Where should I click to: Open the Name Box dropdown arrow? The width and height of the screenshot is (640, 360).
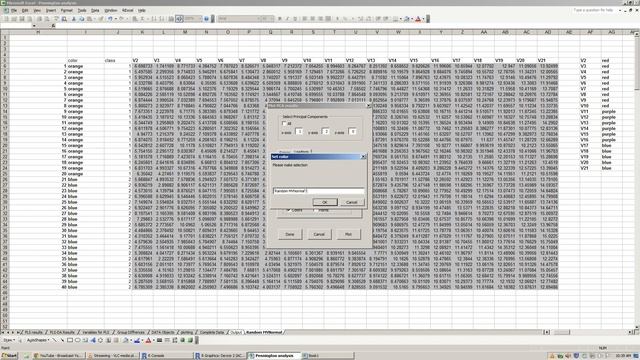34,26
